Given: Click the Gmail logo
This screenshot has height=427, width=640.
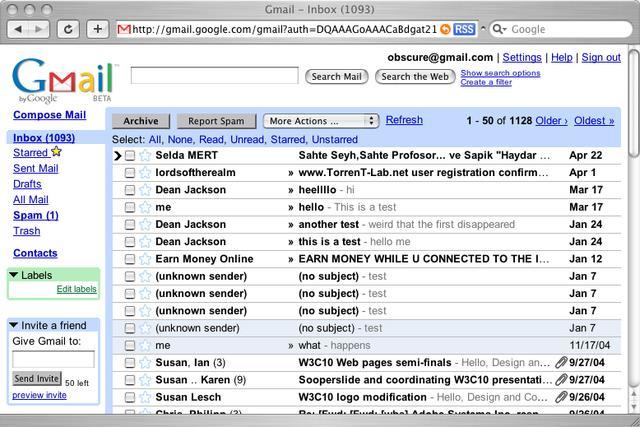Looking at the screenshot, I should pyautogui.click(x=64, y=80).
